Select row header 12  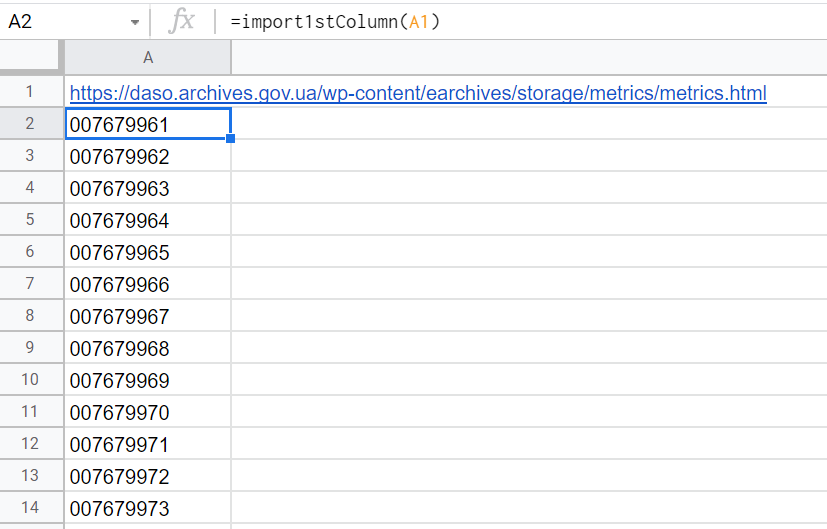(x=31, y=444)
